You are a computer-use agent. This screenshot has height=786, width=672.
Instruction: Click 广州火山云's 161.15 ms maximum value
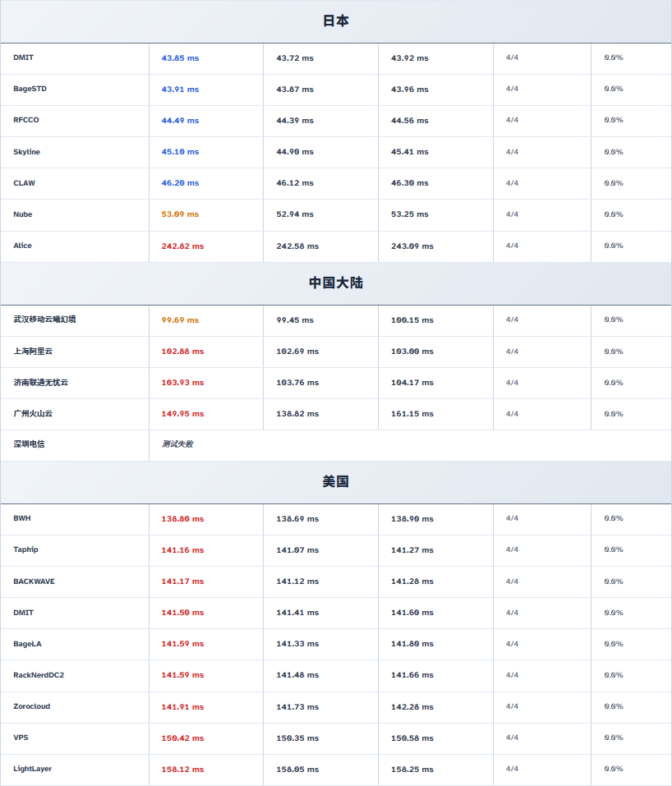pos(412,414)
